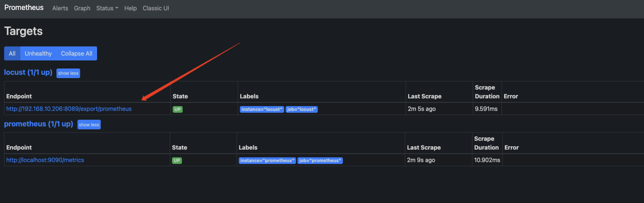Viewport: 644px width, 203px height.
Task: Open the prometheus (1/1 up) heading link
Action: point(39,124)
